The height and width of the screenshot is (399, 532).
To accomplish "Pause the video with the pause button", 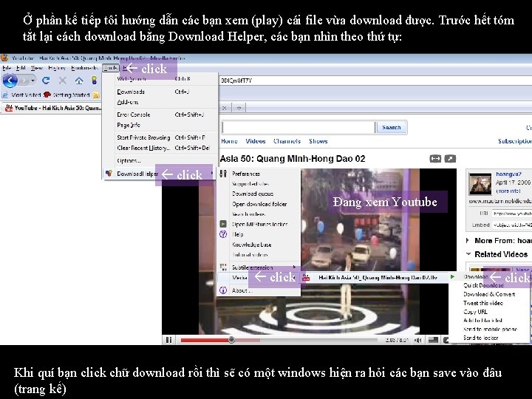I will (x=168, y=340).
